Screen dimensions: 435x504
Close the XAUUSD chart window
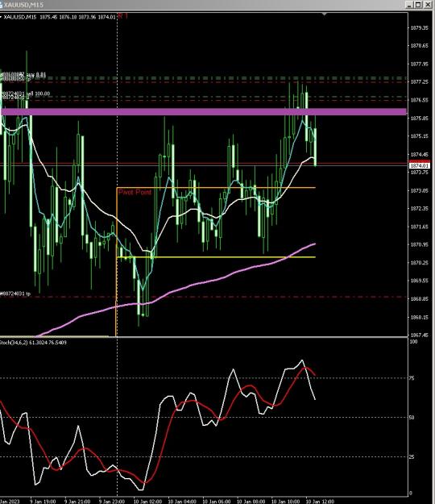[x=428, y=5]
